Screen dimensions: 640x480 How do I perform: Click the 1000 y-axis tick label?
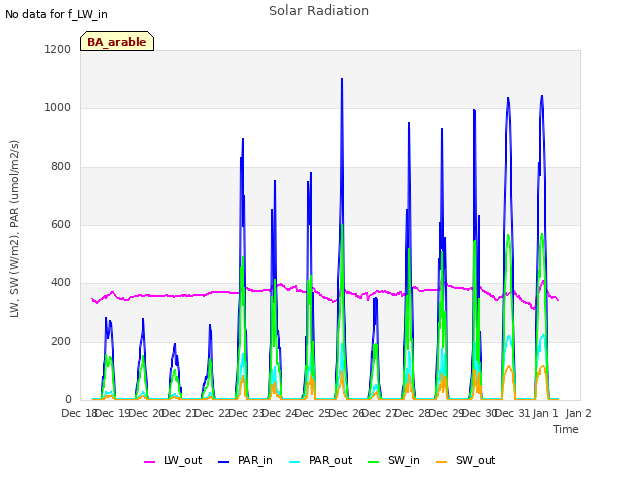(x=58, y=108)
